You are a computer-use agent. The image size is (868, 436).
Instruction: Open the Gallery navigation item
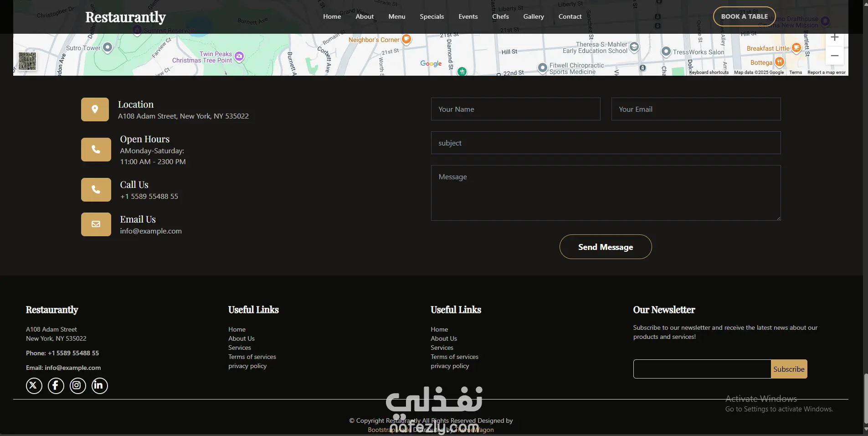pos(534,16)
